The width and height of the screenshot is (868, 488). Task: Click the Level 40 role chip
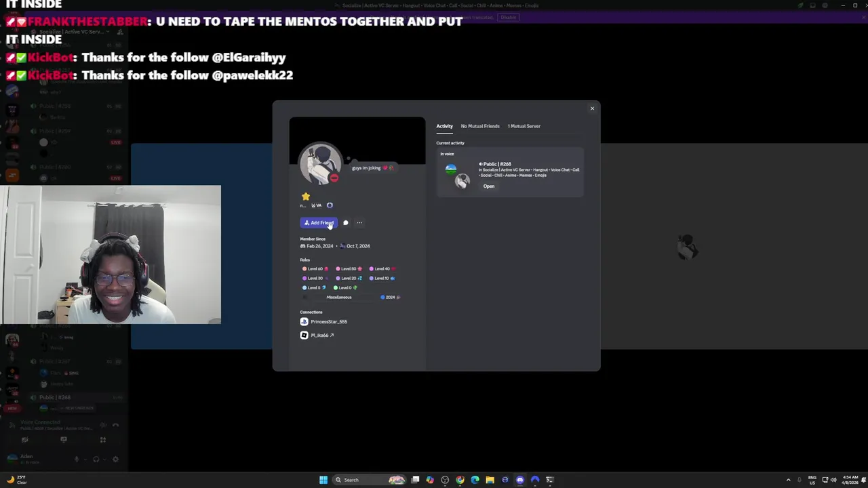point(382,269)
